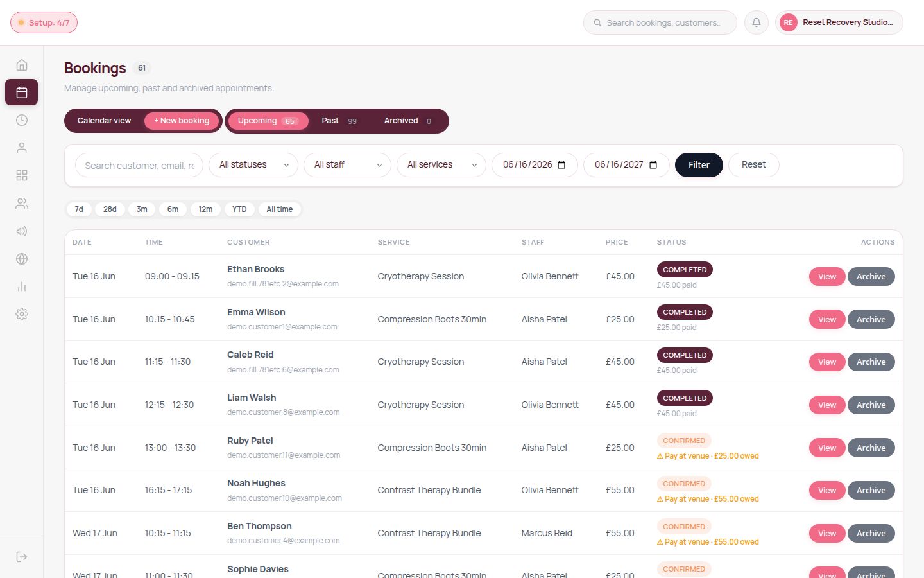The height and width of the screenshot is (578, 924).
Task: Focus the search customer, email filter field
Action: click(x=139, y=165)
